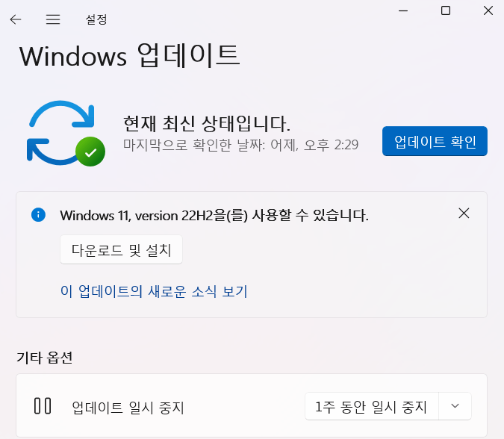Click the update sync status icon
The height and width of the screenshot is (439, 504).
(66, 134)
